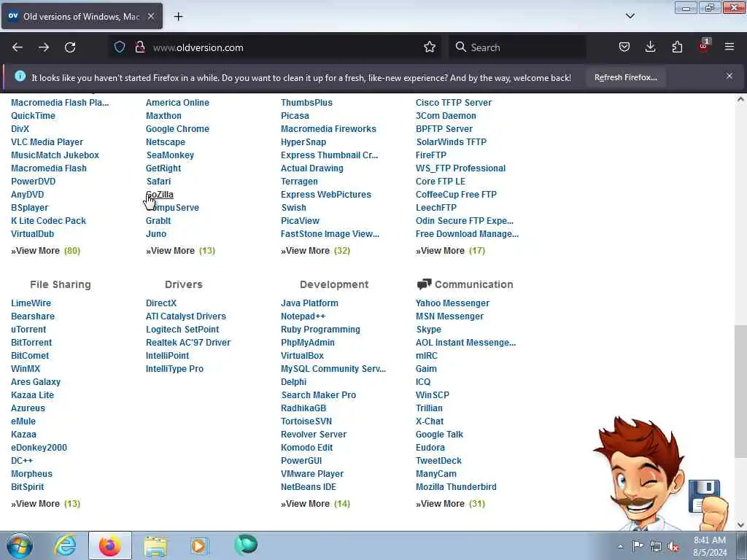This screenshot has height=560, width=747.
Task: Open Windows Explorer from the taskbar
Action: click(155, 546)
